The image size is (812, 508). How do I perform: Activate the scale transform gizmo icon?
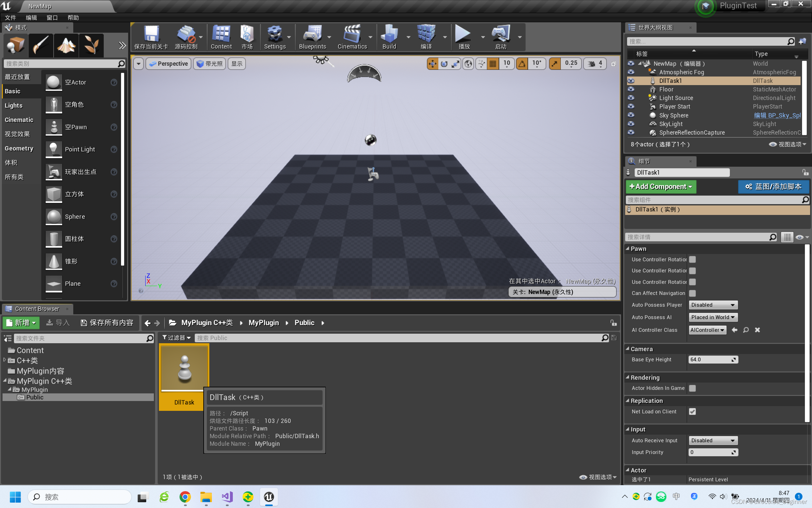coord(455,63)
